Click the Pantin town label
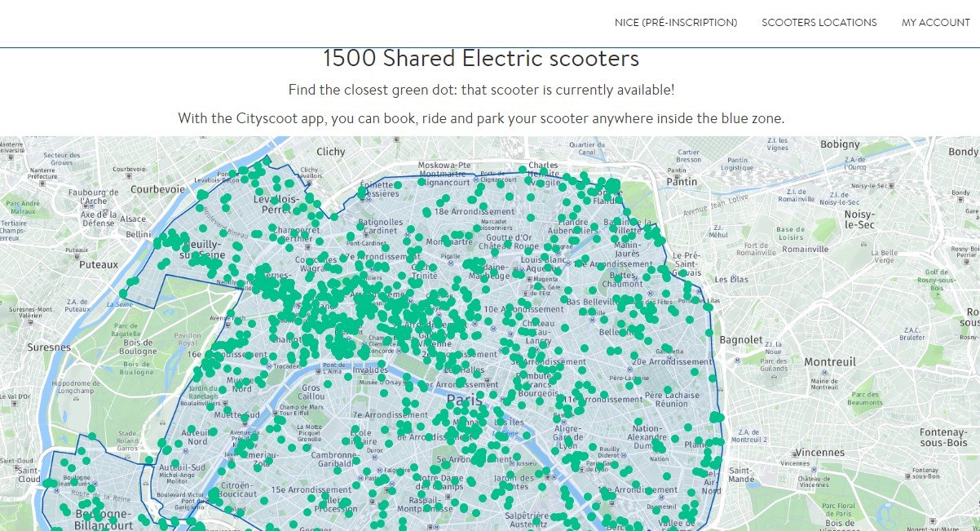980x531 pixels. (x=682, y=181)
